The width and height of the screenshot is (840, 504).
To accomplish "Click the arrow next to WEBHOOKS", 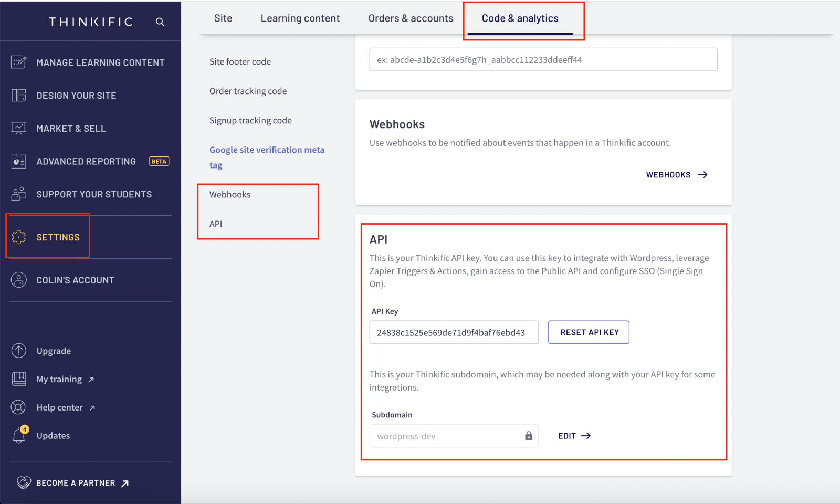I will click(703, 175).
